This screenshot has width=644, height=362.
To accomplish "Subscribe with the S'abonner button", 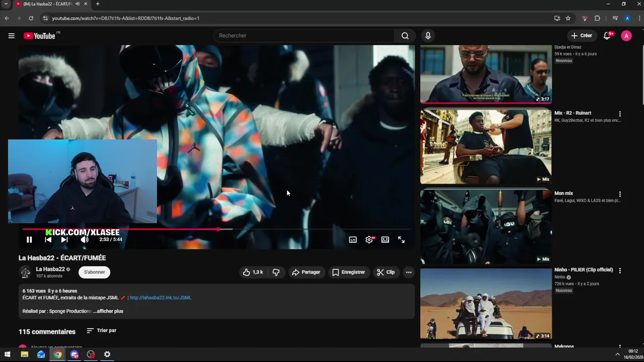I will click(95, 272).
